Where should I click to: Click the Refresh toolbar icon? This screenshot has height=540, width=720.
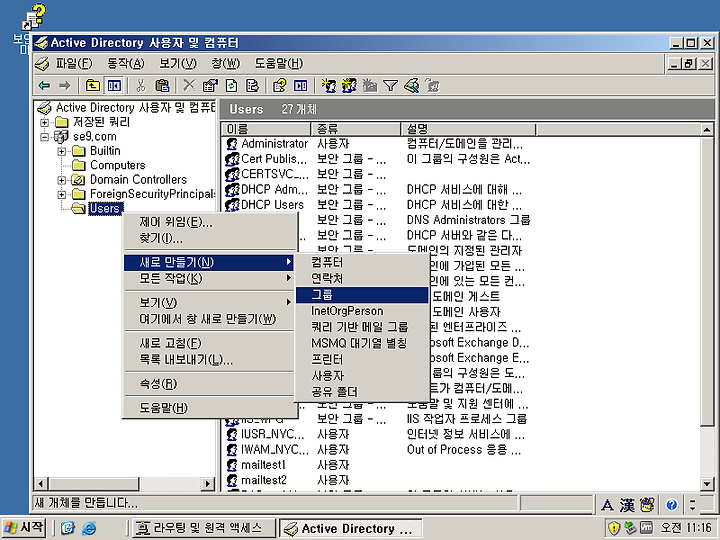coord(231,85)
